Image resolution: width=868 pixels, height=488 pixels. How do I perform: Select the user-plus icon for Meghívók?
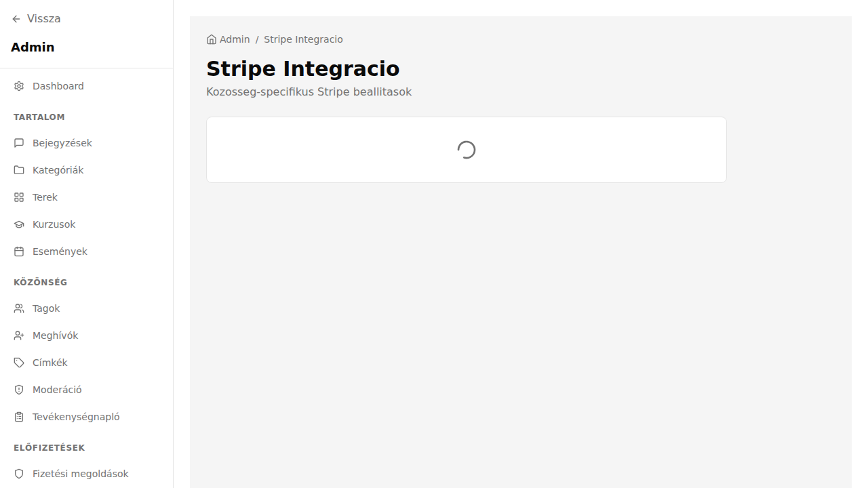pyautogui.click(x=18, y=335)
